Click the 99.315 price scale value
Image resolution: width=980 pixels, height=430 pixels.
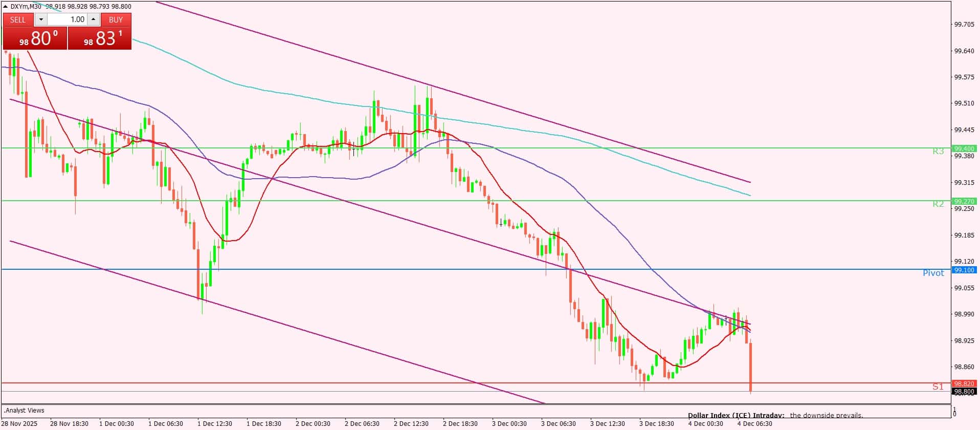(x=964, y=183)
